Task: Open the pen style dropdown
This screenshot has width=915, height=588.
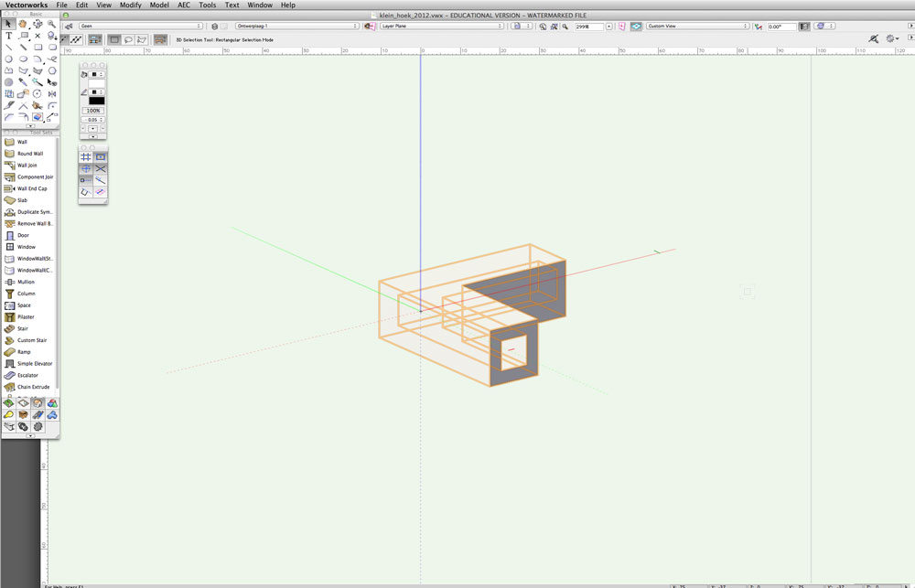Action: click(x=97, y=92)
